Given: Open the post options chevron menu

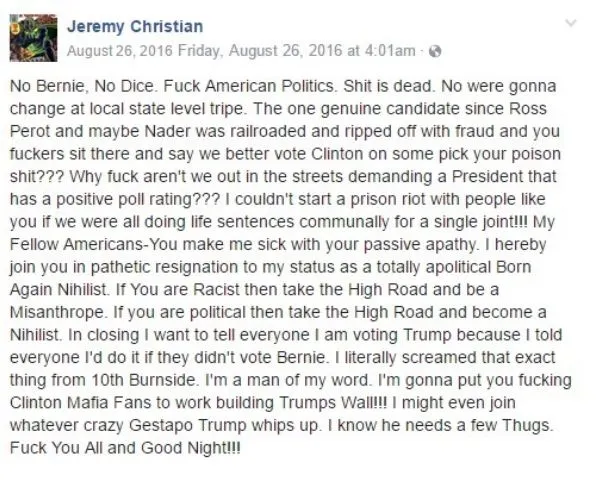Looking at the screenshot, I should [572, 22].
